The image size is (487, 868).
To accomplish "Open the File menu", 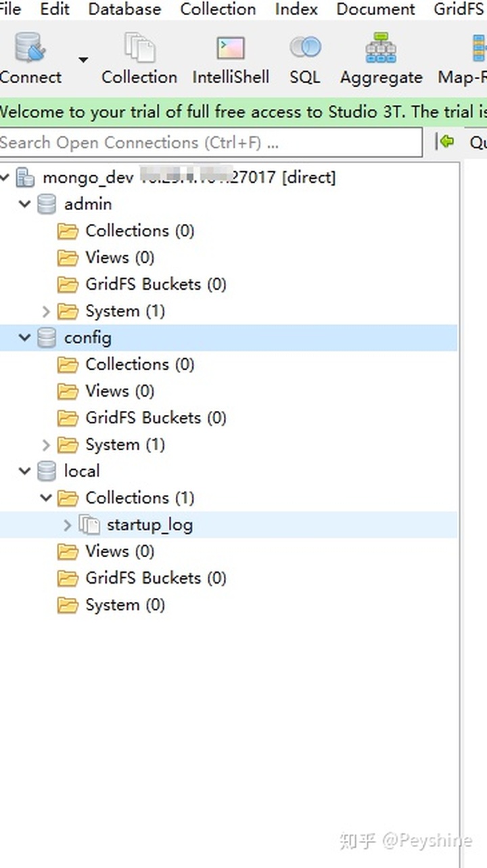I will [x=9, y=9].
